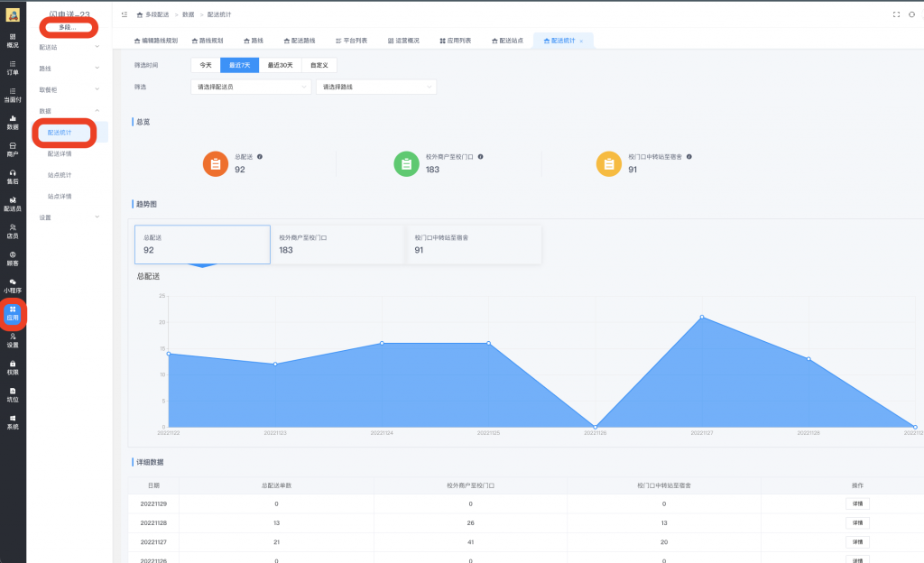Open 订单 in the left sidebar

click(x=13, y=68)
